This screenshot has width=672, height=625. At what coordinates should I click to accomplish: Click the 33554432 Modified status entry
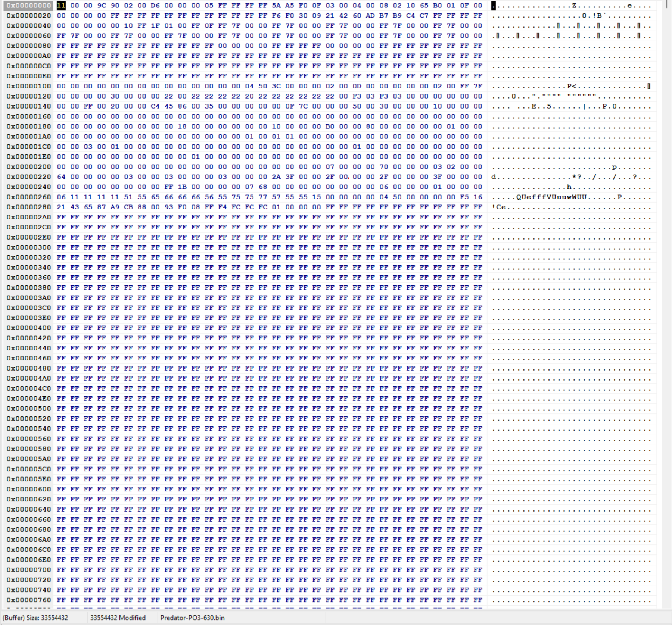coord(118,618)
